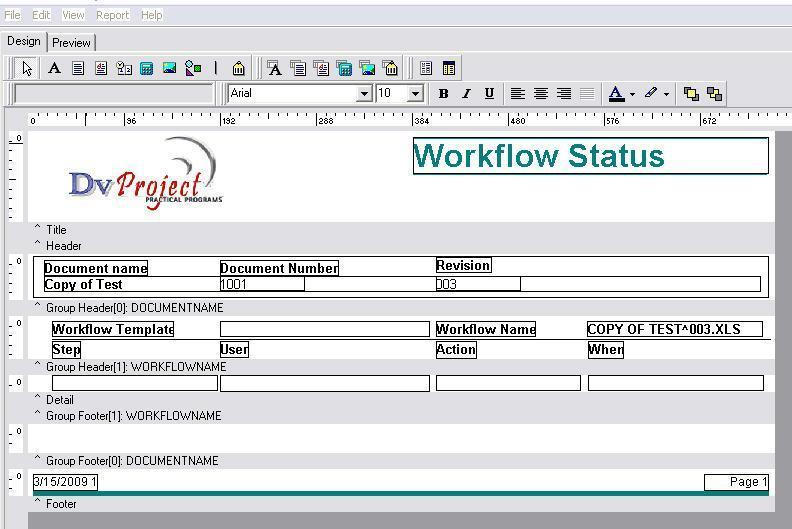Open the View menu
The width and height of the screenshot is (792, 529).
73,15
